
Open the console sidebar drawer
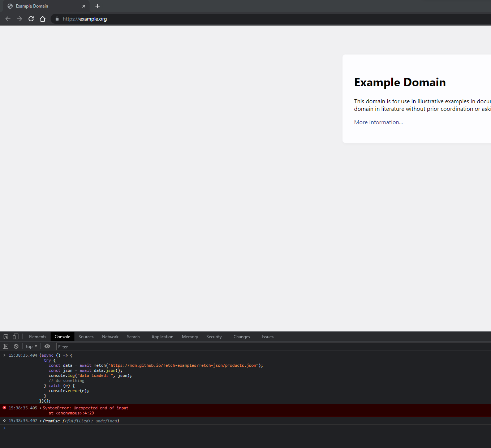click(5, 346)
